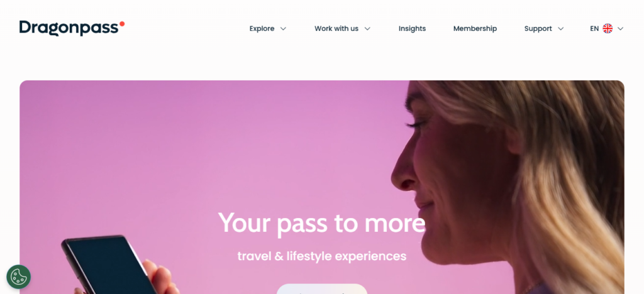Open the language selector chevron

[x=621, y=29]
